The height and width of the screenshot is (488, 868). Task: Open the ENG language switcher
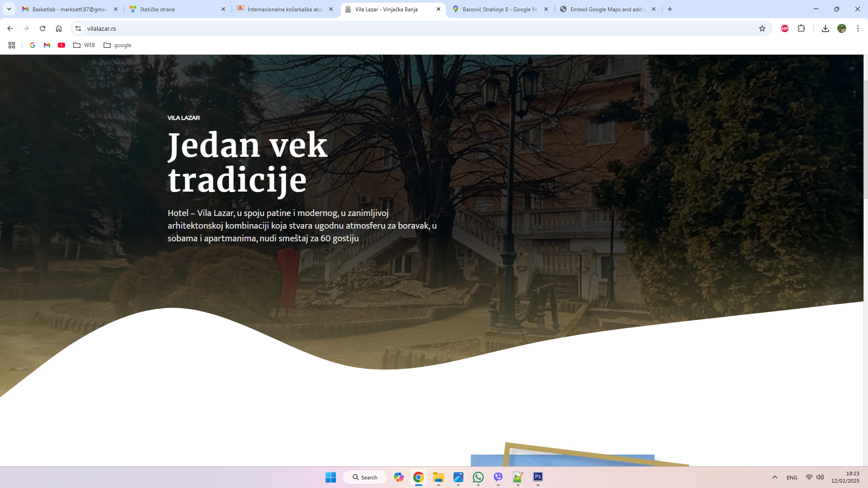pos(792,477)
